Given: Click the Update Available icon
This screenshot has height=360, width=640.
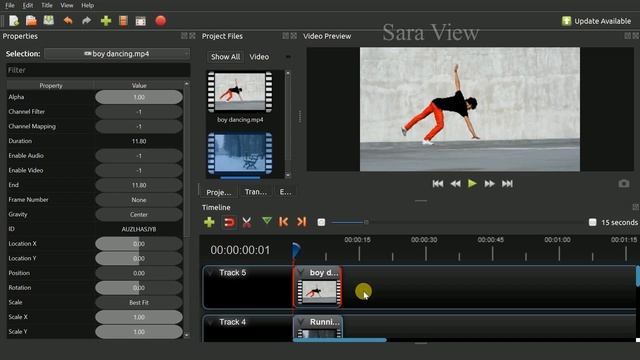Looking at the screenshot, I should [566, 21].
